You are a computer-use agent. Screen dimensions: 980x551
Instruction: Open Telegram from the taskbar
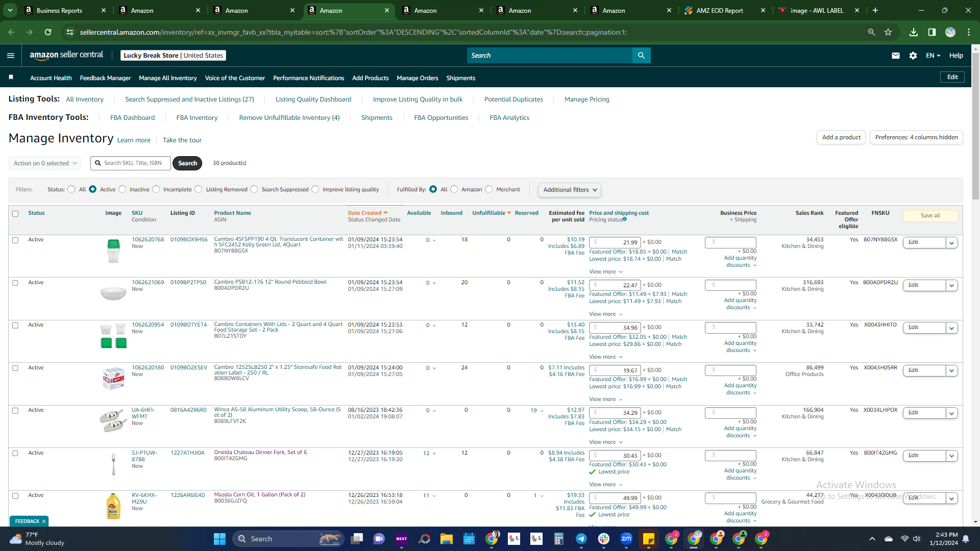coord(581,539)
